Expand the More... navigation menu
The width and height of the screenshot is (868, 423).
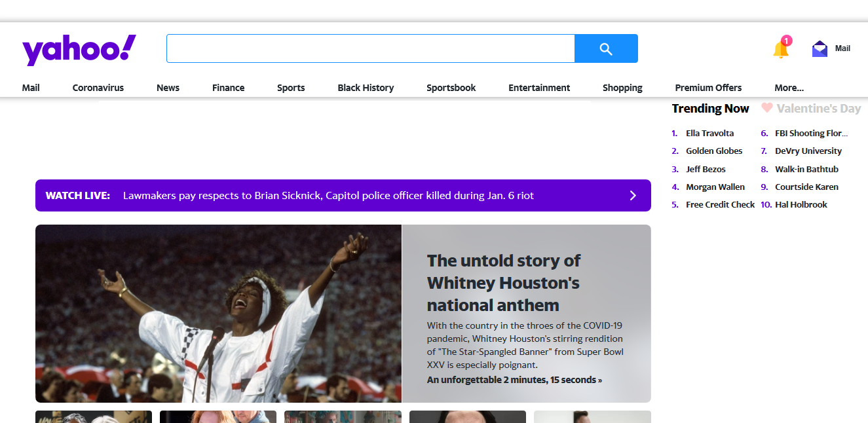pos(789,88)
